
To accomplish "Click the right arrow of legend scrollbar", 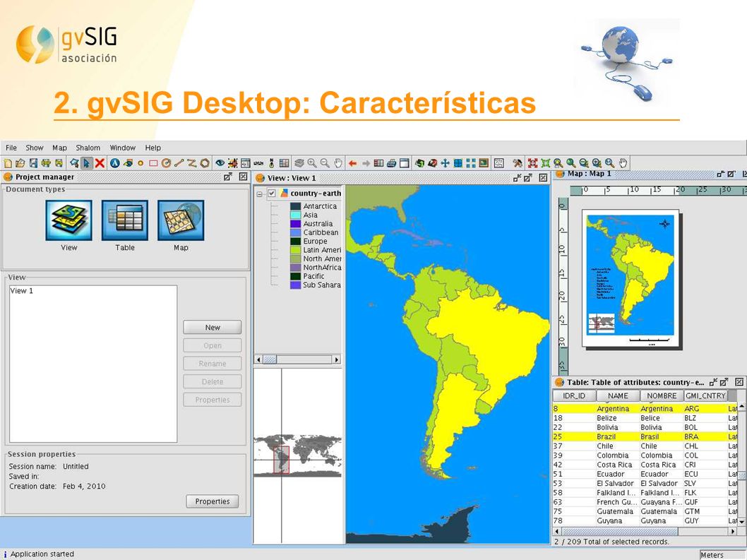I will [x=337, y=360].
